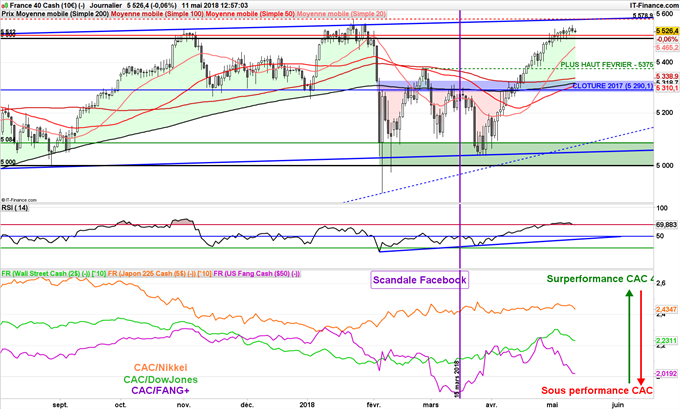Click the nov. label on time axis

tap(184, 405)
